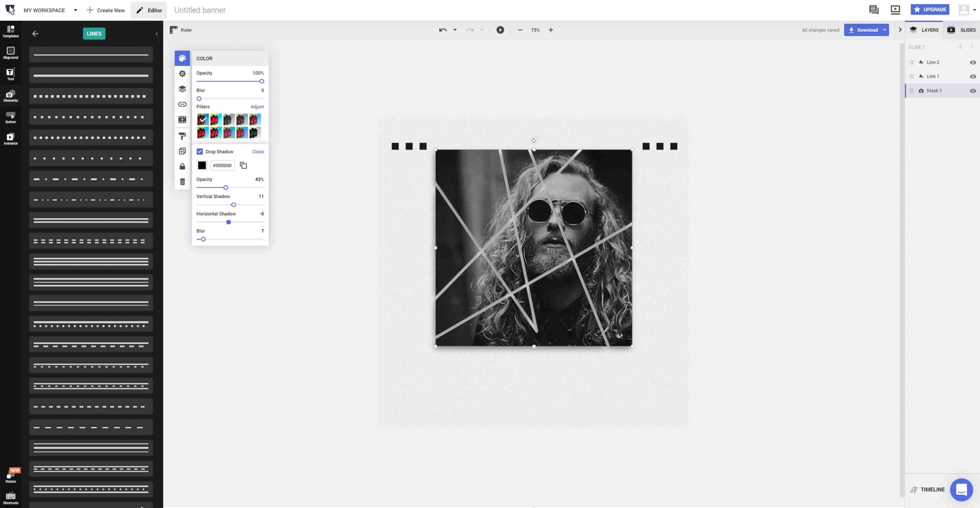Screen dimensions: 980x508
Task: Hide the Line 2 layer
Action: [x=972, y=63]
